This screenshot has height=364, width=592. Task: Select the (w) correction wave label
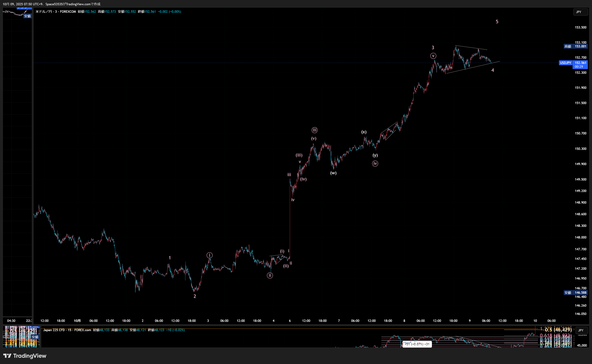[x=333, y=173]
